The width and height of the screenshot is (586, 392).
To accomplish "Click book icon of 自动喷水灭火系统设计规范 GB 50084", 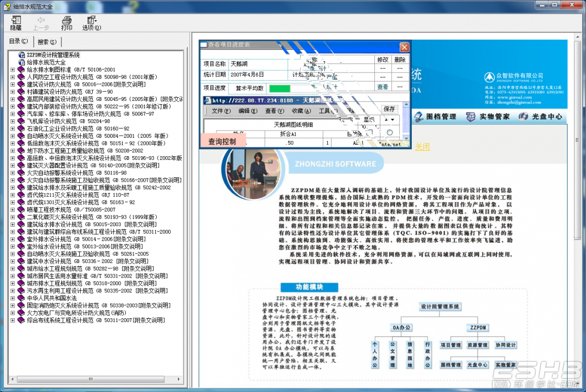I will pyautogui.click(x=21, y=136).
